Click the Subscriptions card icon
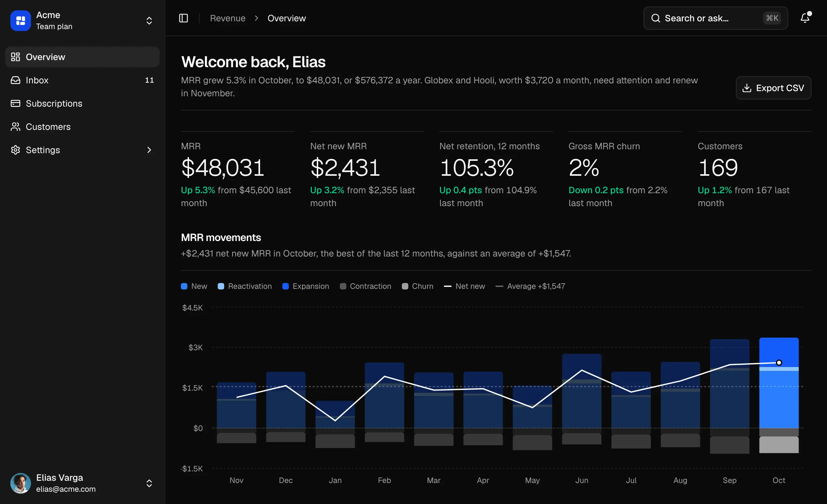The width and height of the screenshot is (827, 504). click(x=16, y=103)
